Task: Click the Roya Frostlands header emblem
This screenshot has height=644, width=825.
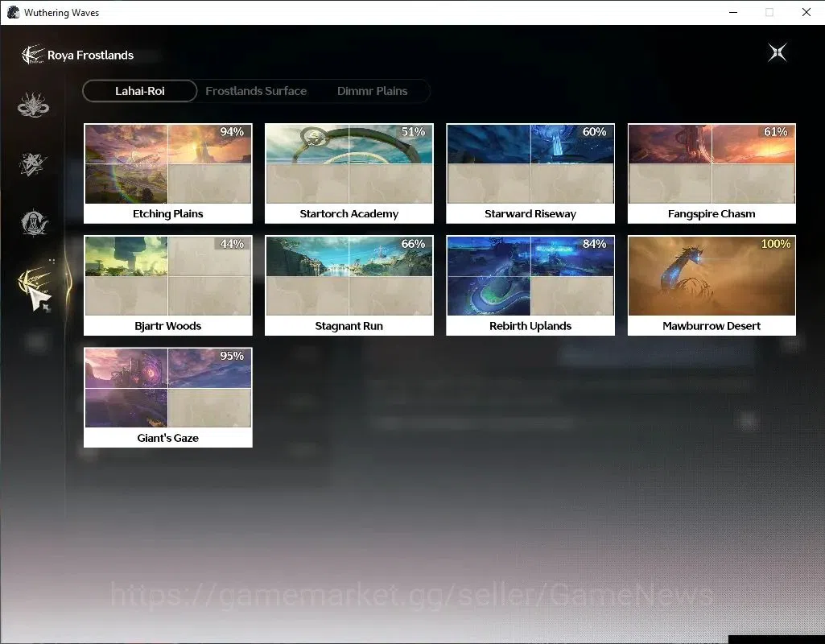Action: coord(33,55)
